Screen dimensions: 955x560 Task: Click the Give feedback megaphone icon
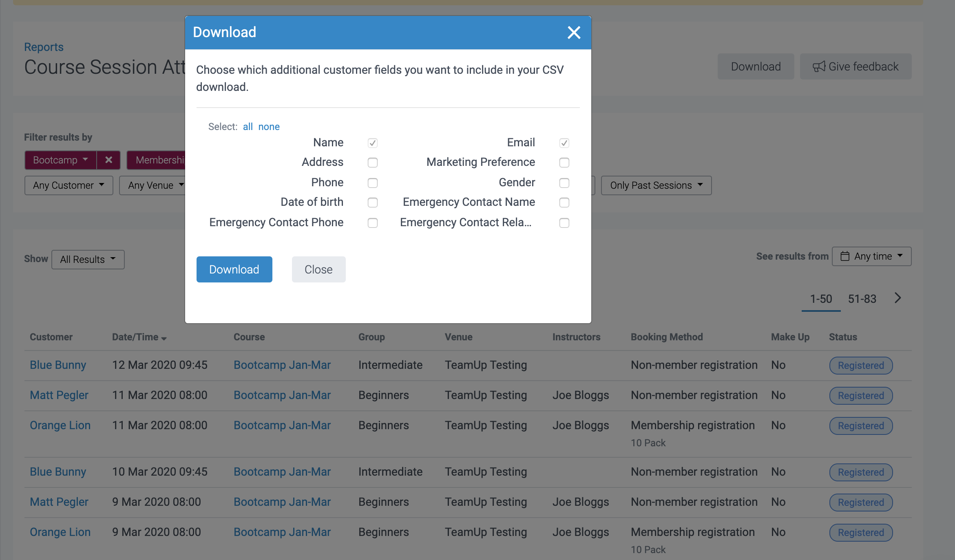819,66
